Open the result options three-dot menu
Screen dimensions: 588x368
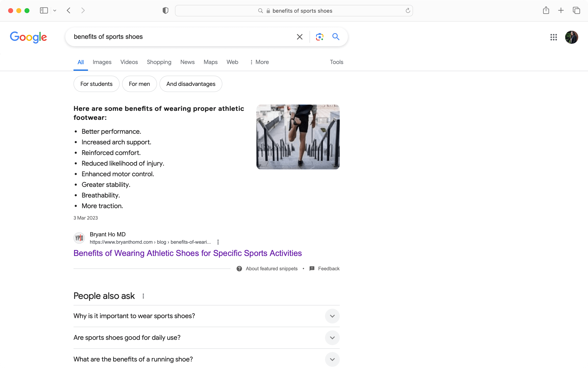coord(218,242)
